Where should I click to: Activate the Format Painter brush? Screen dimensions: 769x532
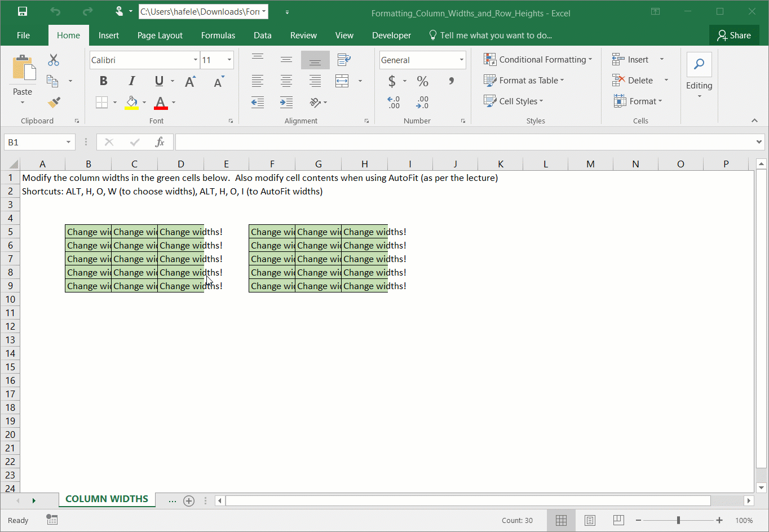pos(54,102)
